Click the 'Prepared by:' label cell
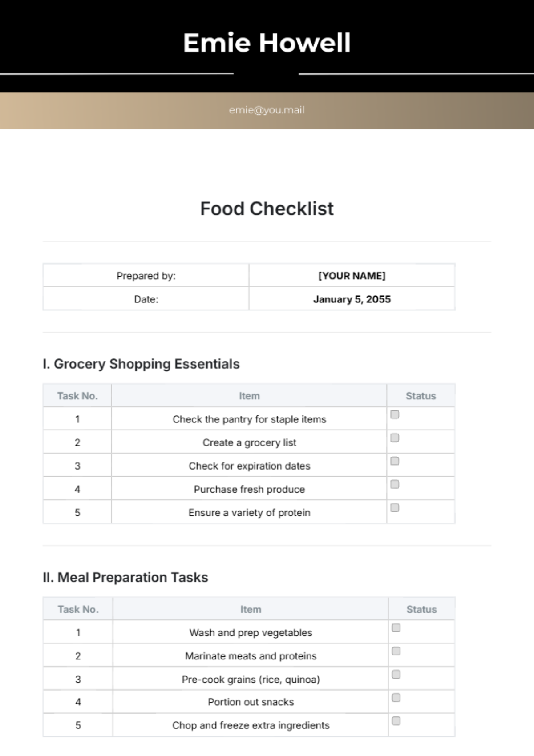Viewport: 534px width, 756px height. tap(146, 276)
